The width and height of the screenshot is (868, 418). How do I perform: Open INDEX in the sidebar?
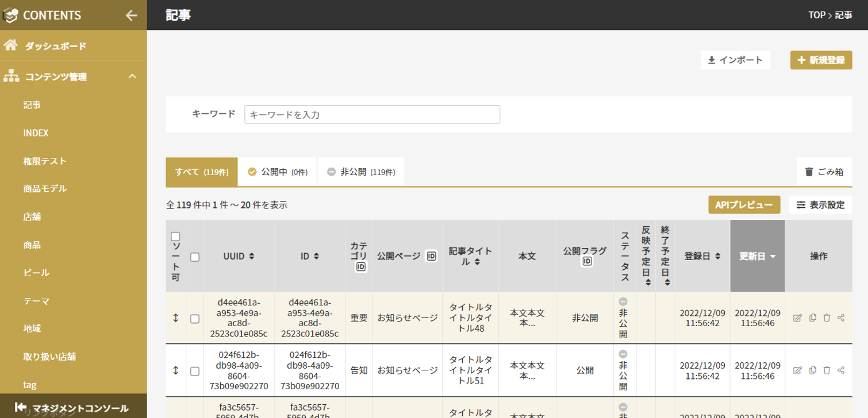click(36, 133)
